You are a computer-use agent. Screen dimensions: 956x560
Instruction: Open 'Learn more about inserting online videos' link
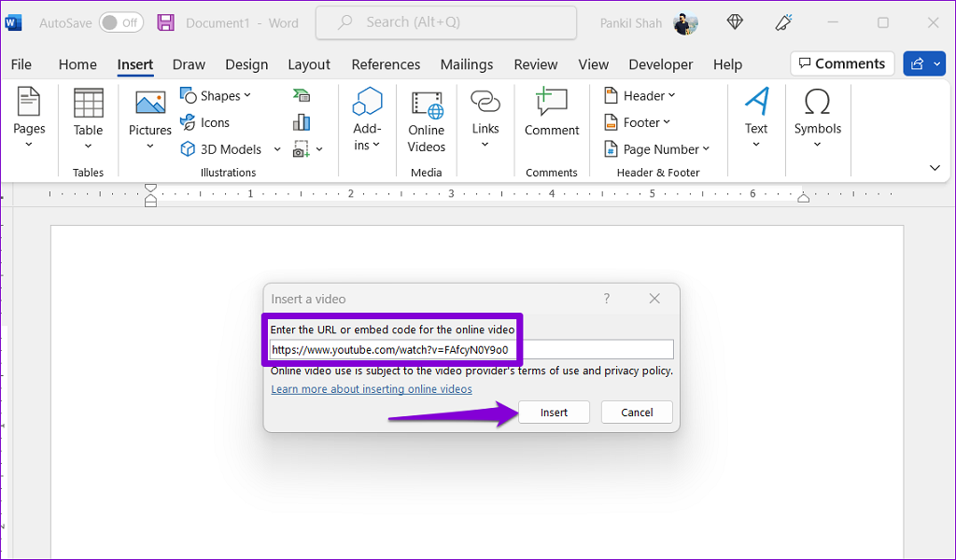pos(372,389)
